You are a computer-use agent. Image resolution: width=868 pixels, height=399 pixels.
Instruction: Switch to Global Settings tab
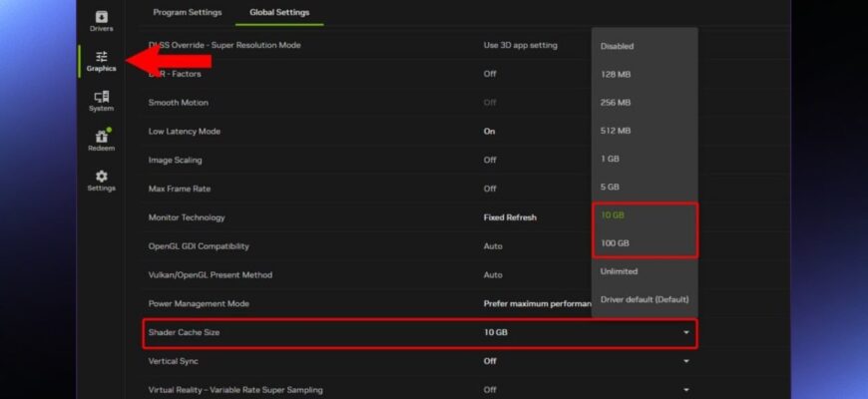[279, 12]
